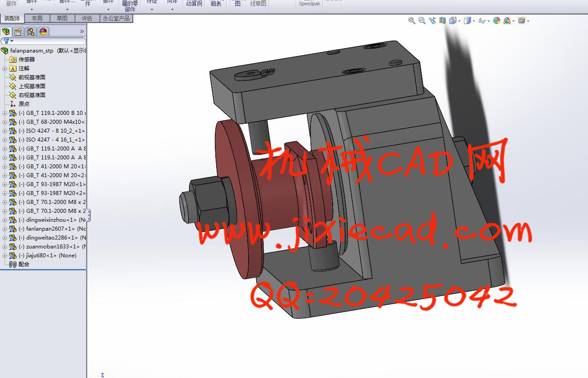This screenshot has height=378, width=588.
Task: Expand the dingweitao2286<1> tree node
Action: click(x=4, y=237)
